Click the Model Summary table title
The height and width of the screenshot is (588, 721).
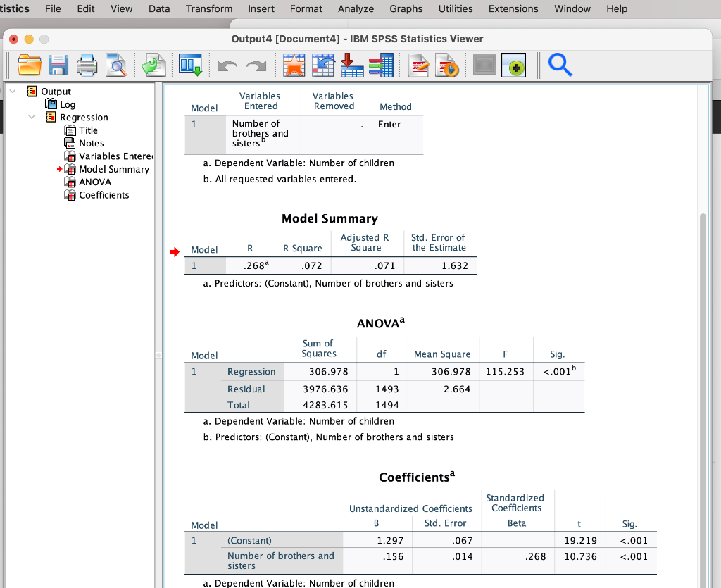330,218
